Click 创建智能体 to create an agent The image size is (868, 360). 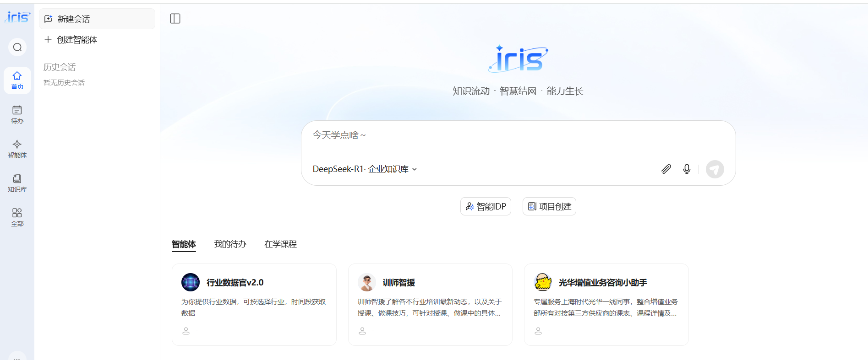click(x=71, y=40)
